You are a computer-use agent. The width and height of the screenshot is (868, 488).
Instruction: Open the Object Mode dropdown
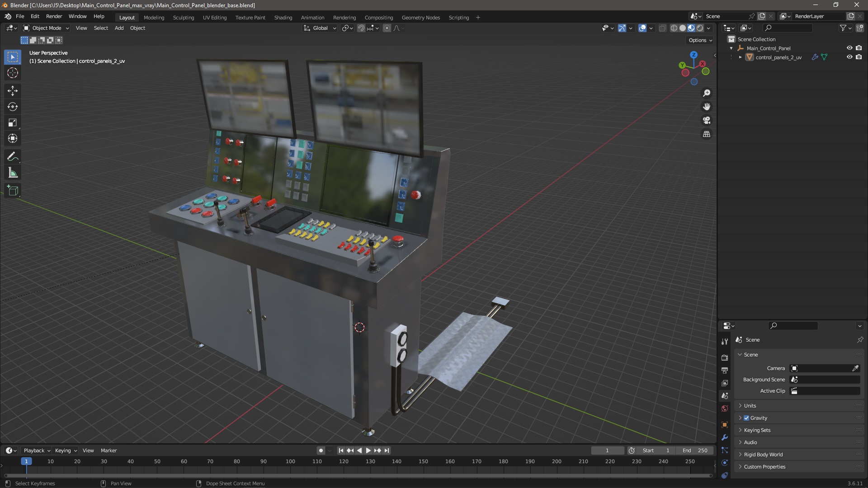click(x=46, y=28)
